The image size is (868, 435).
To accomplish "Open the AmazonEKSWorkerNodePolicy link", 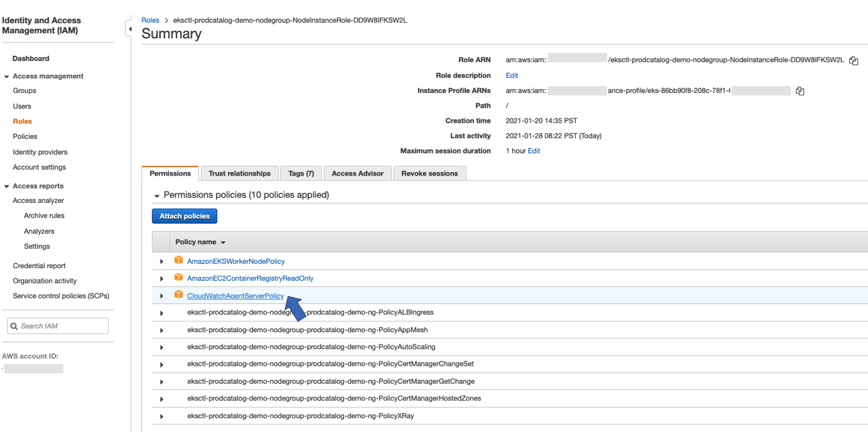I will 236,262.
